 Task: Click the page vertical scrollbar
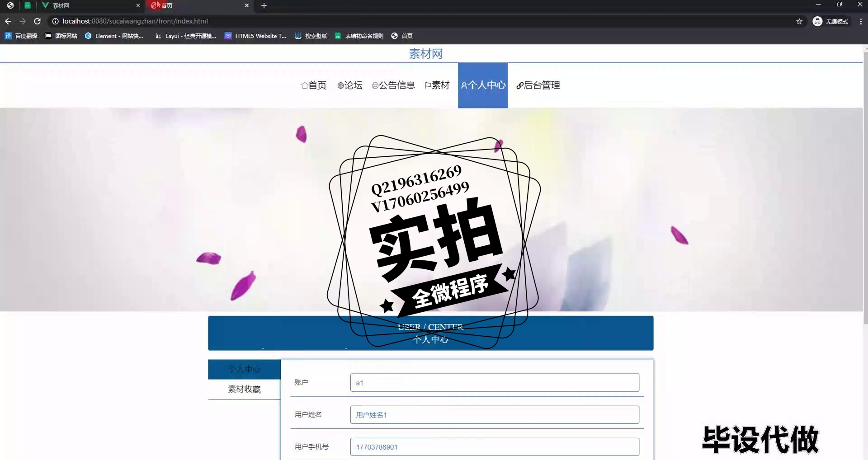pos(865,188)
